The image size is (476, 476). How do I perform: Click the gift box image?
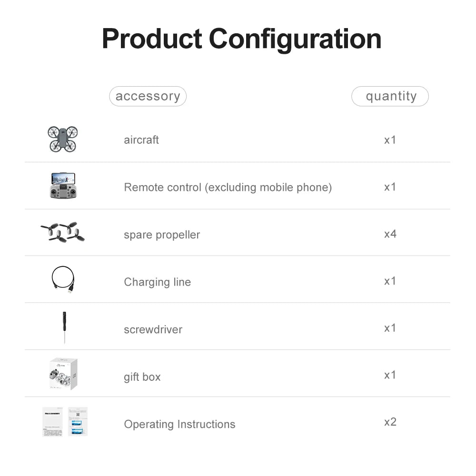point(63,374)
